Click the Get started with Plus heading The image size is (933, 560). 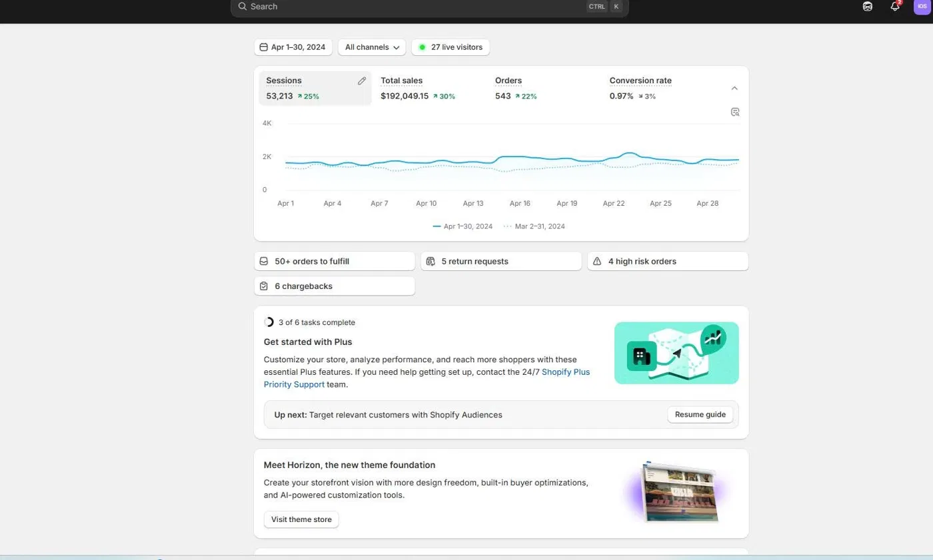308,342
